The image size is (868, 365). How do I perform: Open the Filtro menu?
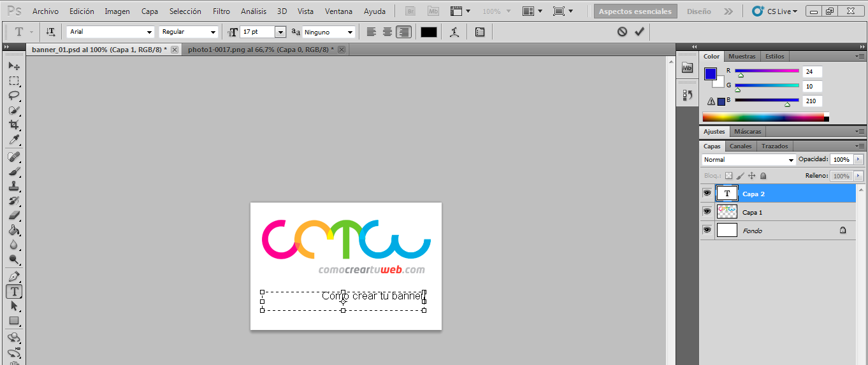(x=221, y=11)
